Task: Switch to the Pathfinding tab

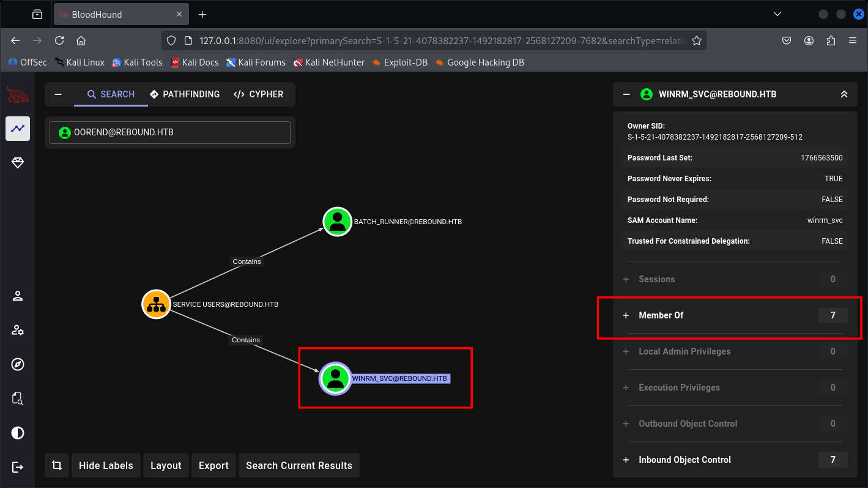Action: [x=185, y=94]
